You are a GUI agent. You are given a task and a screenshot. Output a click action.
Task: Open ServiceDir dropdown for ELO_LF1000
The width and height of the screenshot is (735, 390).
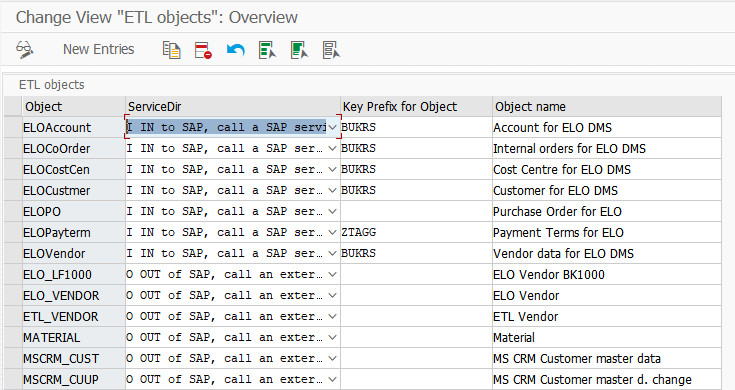coord(332,275)
